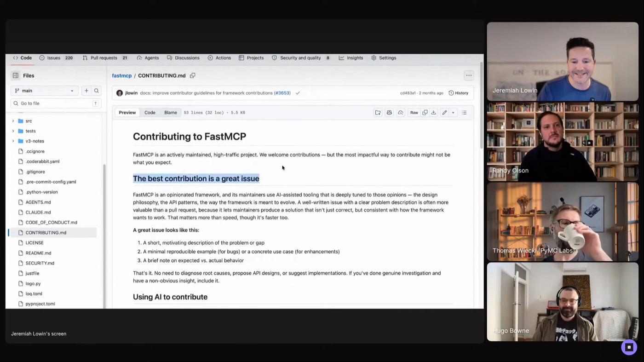644x362 pixels.
Task: Click Jeremiah Lowin's video tile
Action: [563, 62]
